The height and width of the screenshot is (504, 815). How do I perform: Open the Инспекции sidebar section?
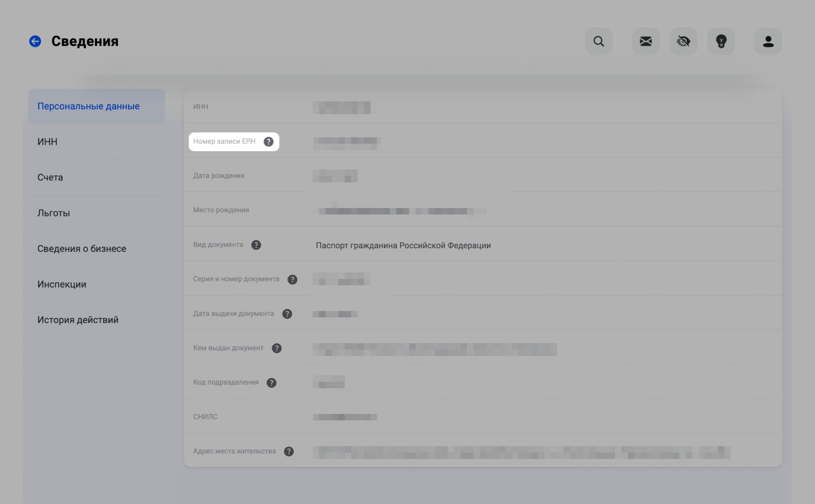[x=97, y=284]
